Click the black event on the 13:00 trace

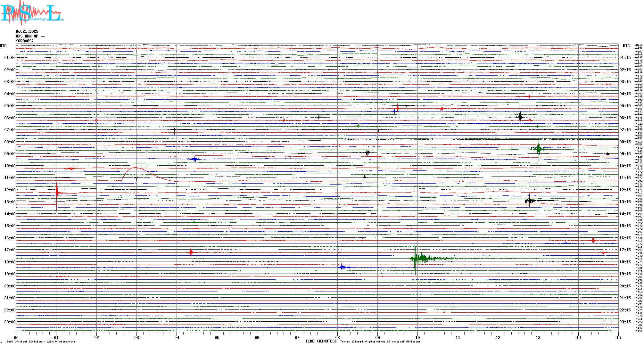click(x=530, y=201)
